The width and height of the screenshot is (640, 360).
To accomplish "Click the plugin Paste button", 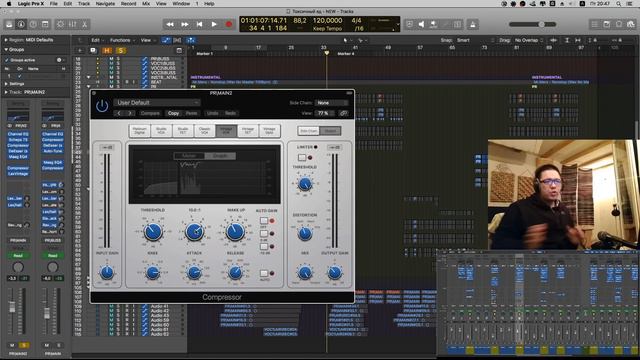I will pos(191,113).
